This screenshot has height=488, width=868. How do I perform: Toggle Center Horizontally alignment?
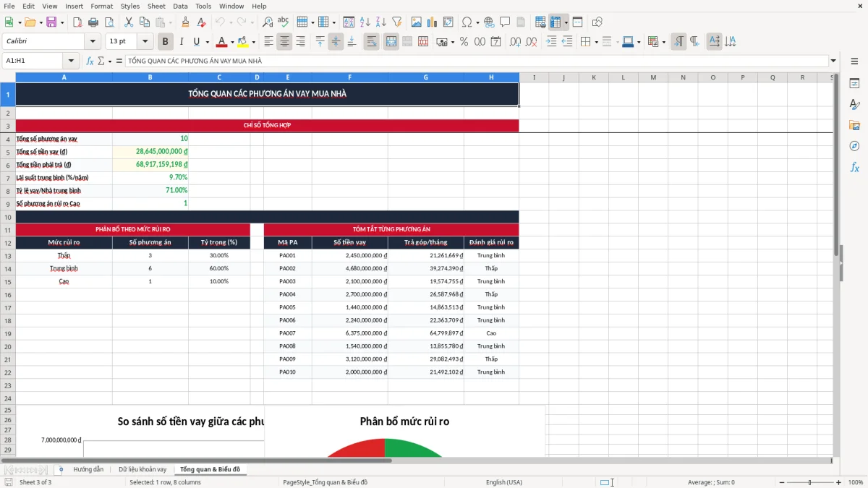pyautogui.click(x=284, y=42)
